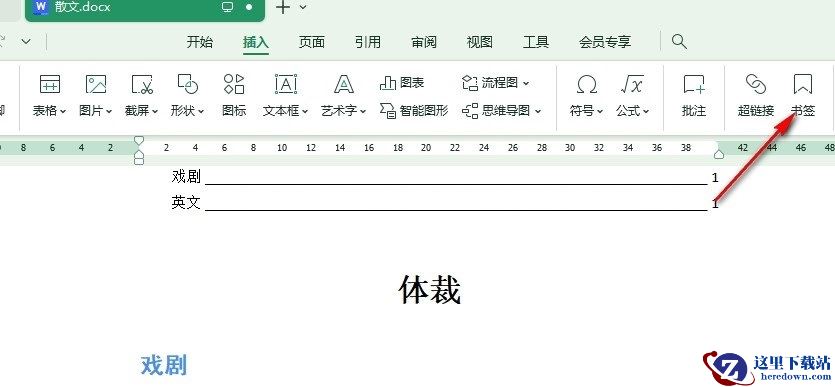Expand the 思维导图 mind map dropdown
Viewport: 835px width, 387px height.
coord(537,111)
